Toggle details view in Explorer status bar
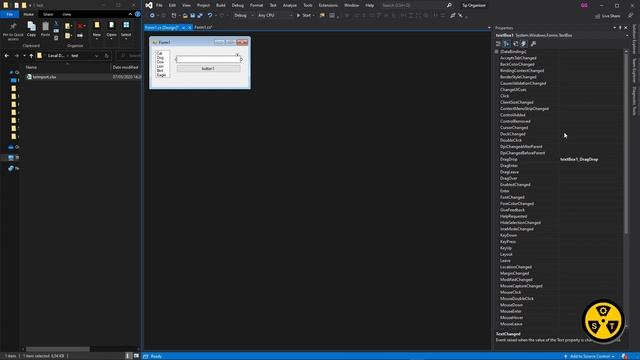Viewport: 640px width, 360px height. 129,356
